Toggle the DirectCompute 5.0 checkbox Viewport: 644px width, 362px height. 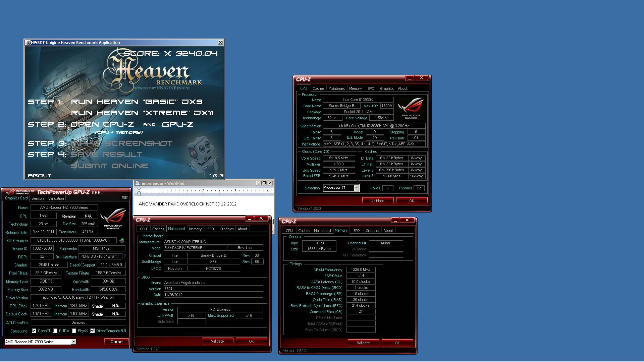pyautogui.click(x=93, y=331)
